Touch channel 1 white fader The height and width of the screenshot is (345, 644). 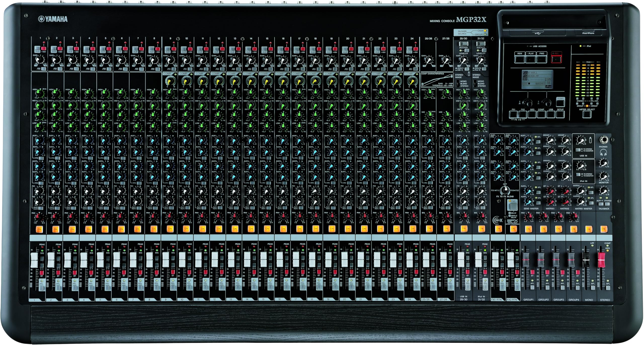click(x=34, y=260)
